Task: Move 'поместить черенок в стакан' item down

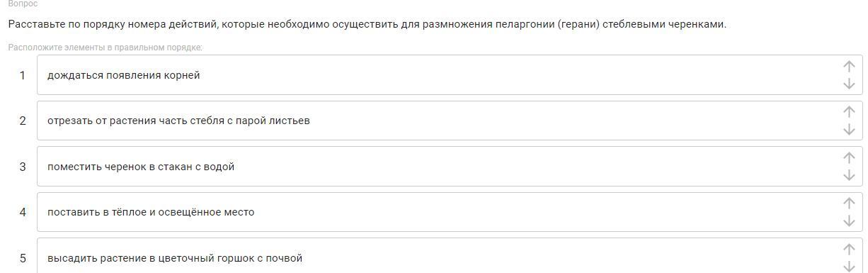Action: click(849, 175)
